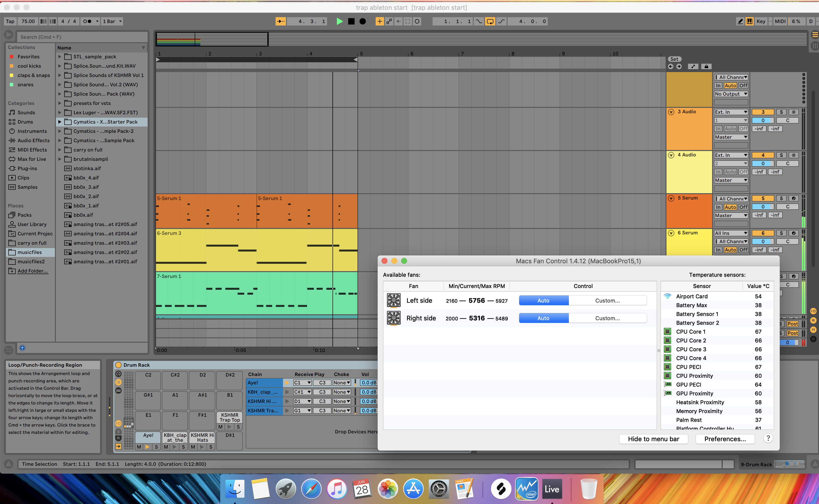Image resolution: width=819 pixels, height=504 pixels.
Task: Toggle the Drum Rack device activator
Action: point(118,365)
